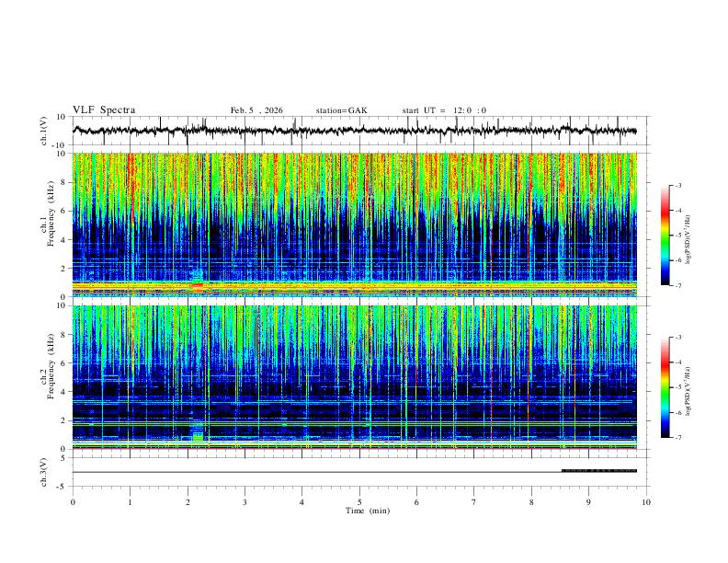Click the -3 label on upper colorbar
This screenshot has width=728, height=563.
point(677,185)
